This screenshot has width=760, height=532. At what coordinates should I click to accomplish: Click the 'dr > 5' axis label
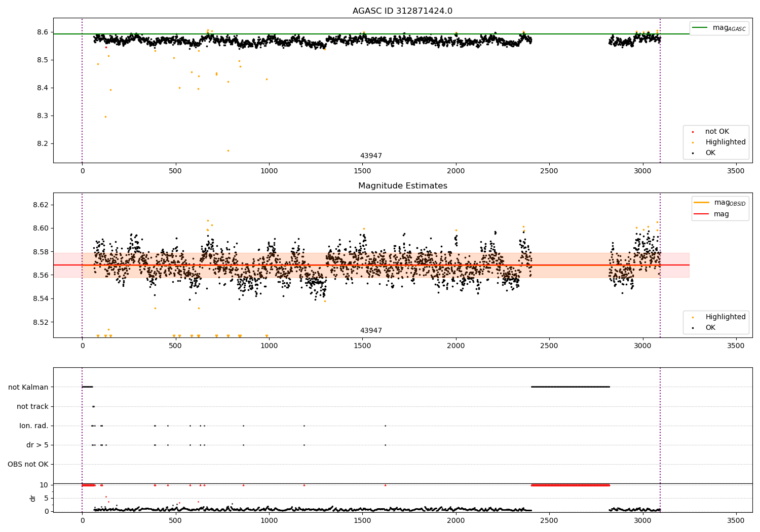[37, 445]
